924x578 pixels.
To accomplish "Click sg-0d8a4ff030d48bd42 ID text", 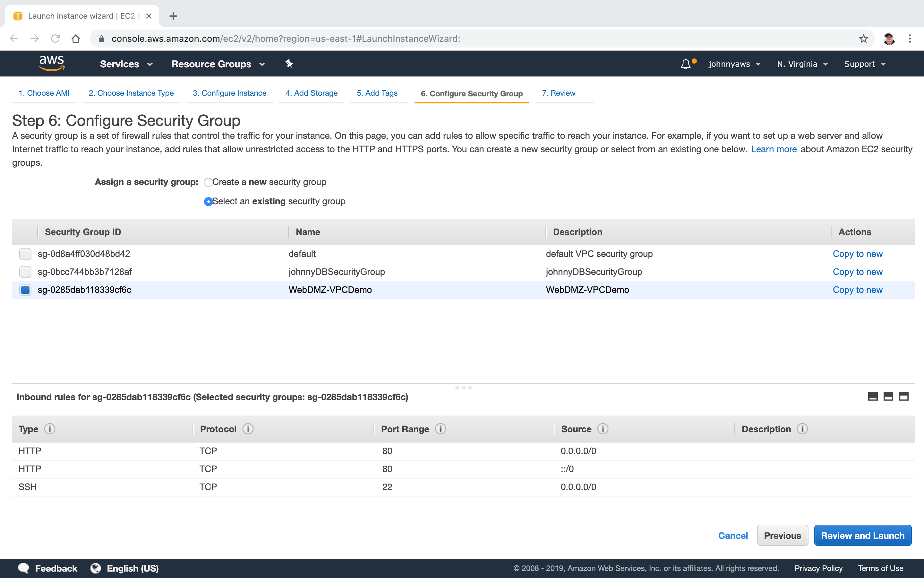I will click(84, 254).
